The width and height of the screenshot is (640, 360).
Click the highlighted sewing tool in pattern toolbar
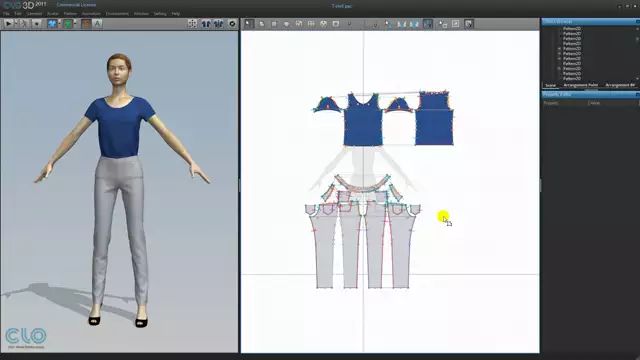pos(428,24)
